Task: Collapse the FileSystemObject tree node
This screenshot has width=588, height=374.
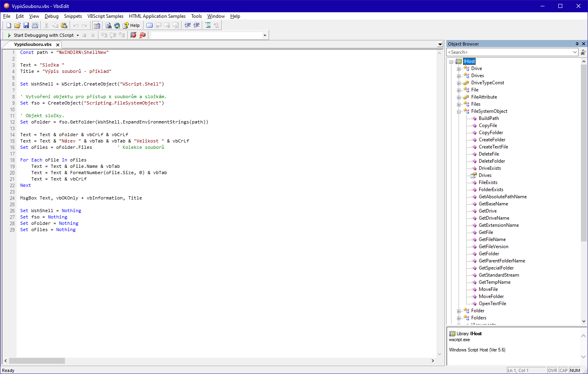Action: click(459, 112)
